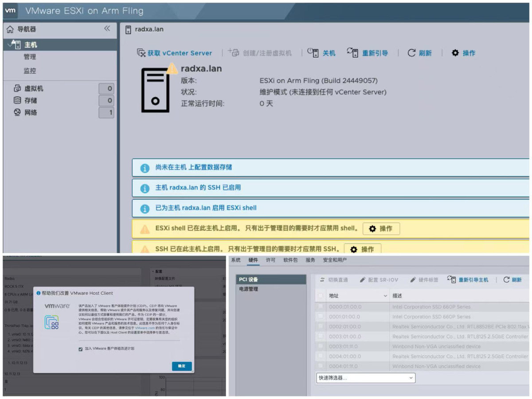The height and width of the screenshot is (399, 532).
Task: Click the info icon for 尚未在主机上配置数据存储
Action: (x=145, y=168)
